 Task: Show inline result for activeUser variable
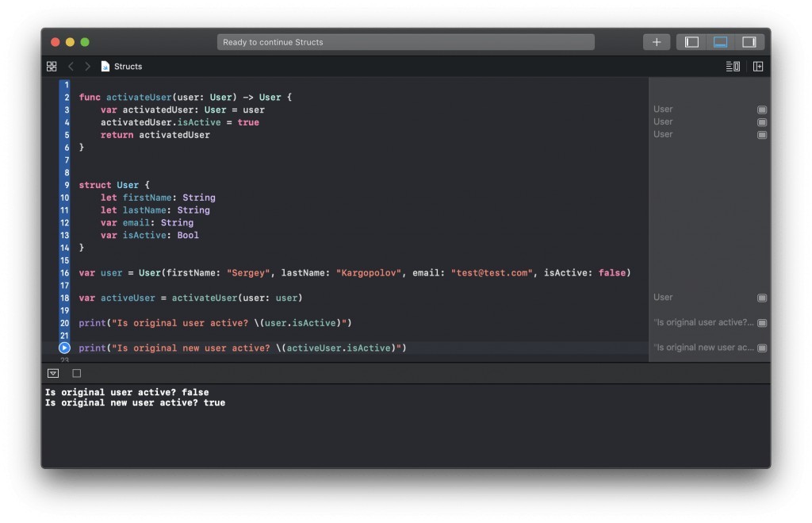click(x=762, y=298)
